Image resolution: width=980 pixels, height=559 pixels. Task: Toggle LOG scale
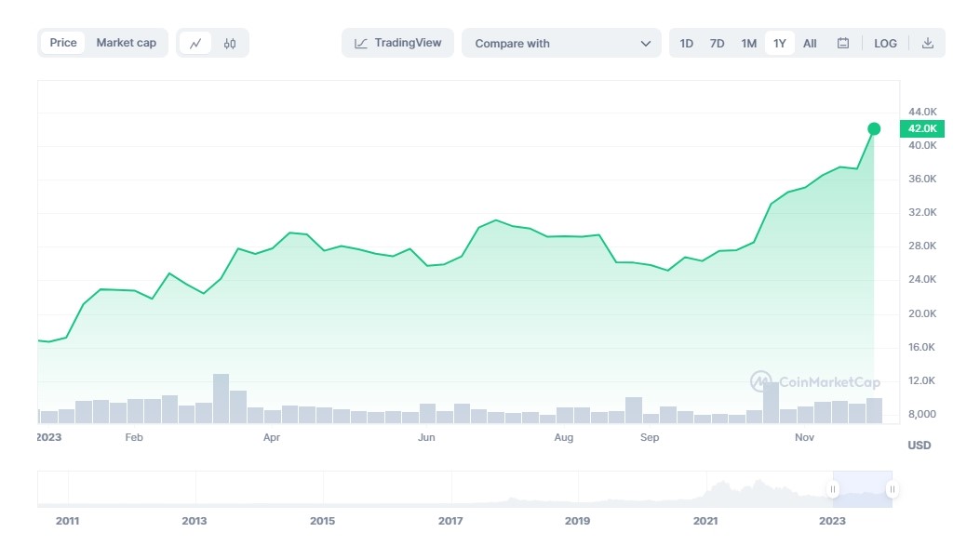(x=885, y=43)
